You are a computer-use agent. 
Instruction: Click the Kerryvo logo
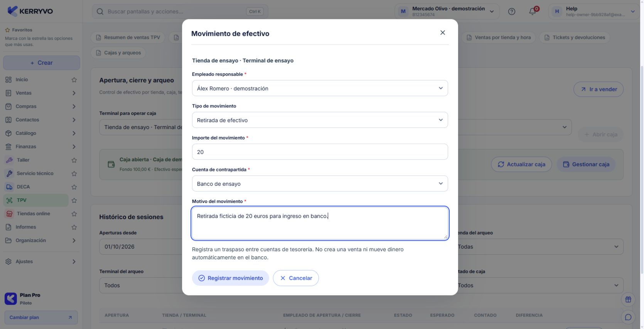click(x=30, y=11)
